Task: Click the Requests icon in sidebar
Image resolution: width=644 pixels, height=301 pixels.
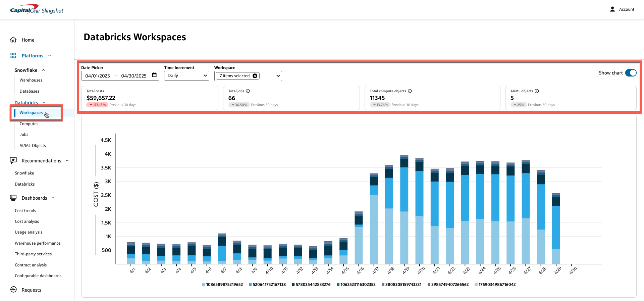Action: (x=13, y=290)
